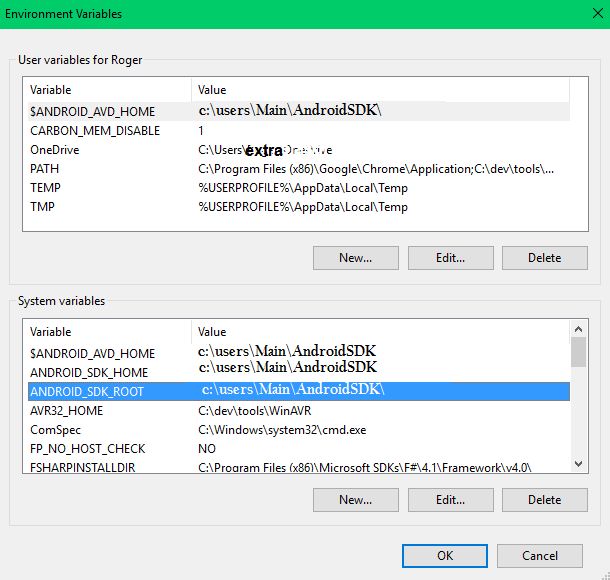The height and width of the screenshot is (580, 610).
Task: Click Value column header in System variables
Action: (380, 332)
